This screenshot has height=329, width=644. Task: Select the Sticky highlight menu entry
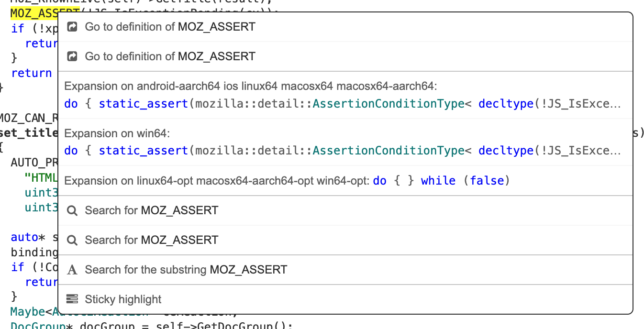123,298
